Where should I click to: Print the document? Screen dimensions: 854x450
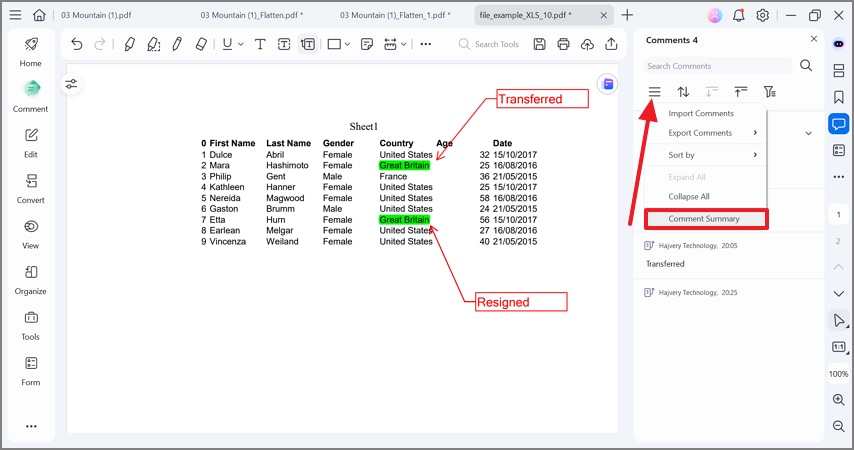(x=563, y=44)
